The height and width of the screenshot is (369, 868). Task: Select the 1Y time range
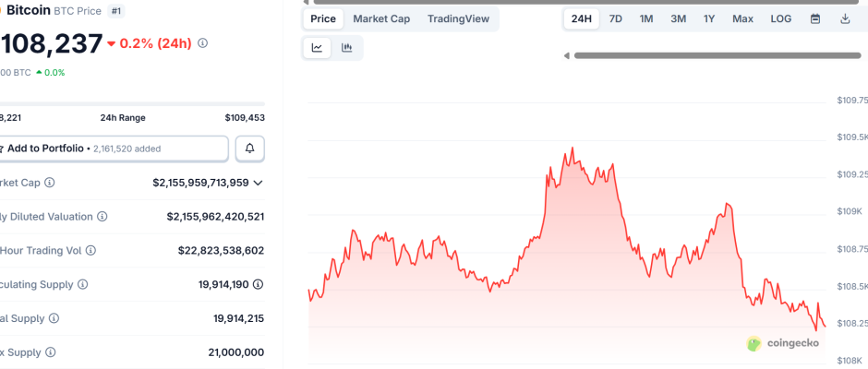tap(709, 18)
